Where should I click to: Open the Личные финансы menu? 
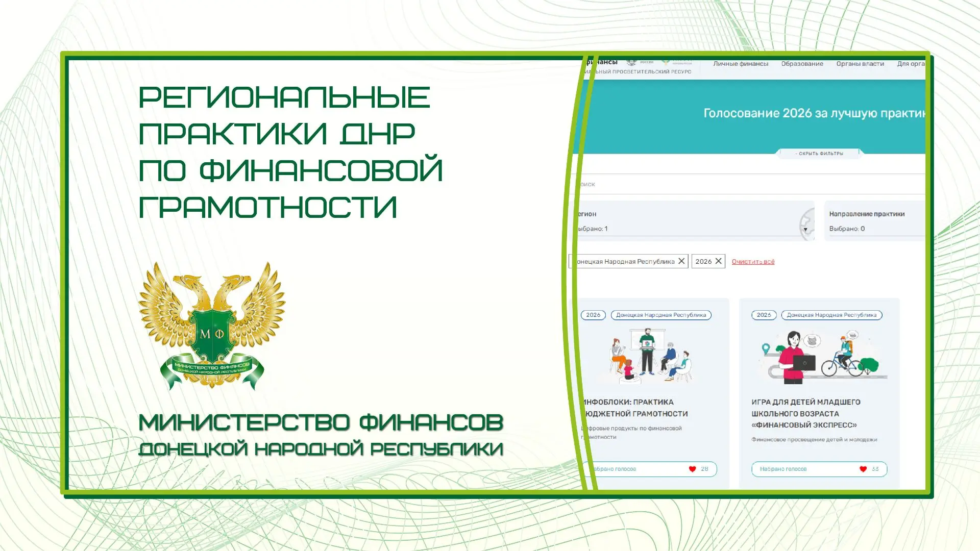click(x=741, y=64)
